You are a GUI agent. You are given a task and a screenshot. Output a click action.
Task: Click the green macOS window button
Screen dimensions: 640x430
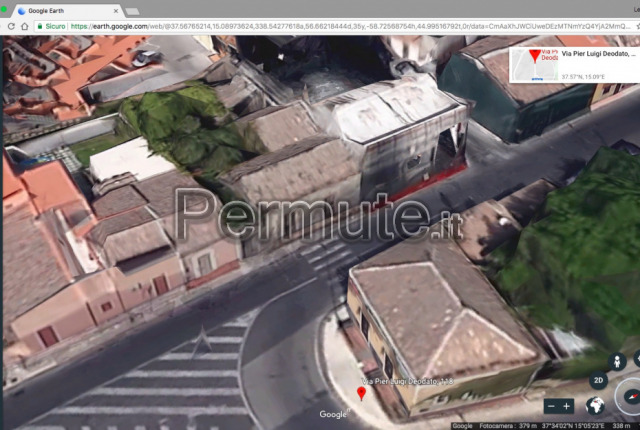click(x=3, y=10)
